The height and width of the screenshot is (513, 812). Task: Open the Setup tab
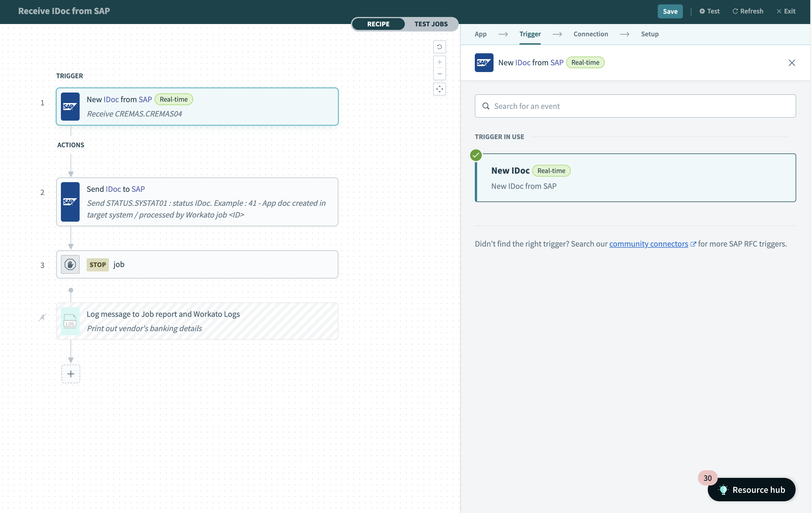(650, 34)
